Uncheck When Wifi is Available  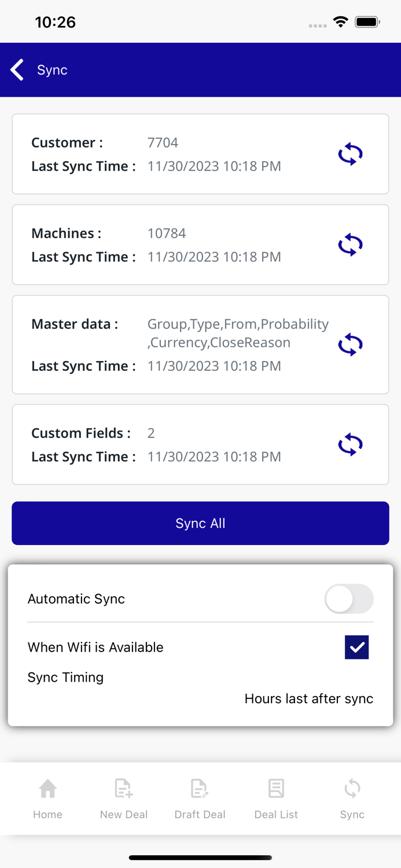point(357,647)
